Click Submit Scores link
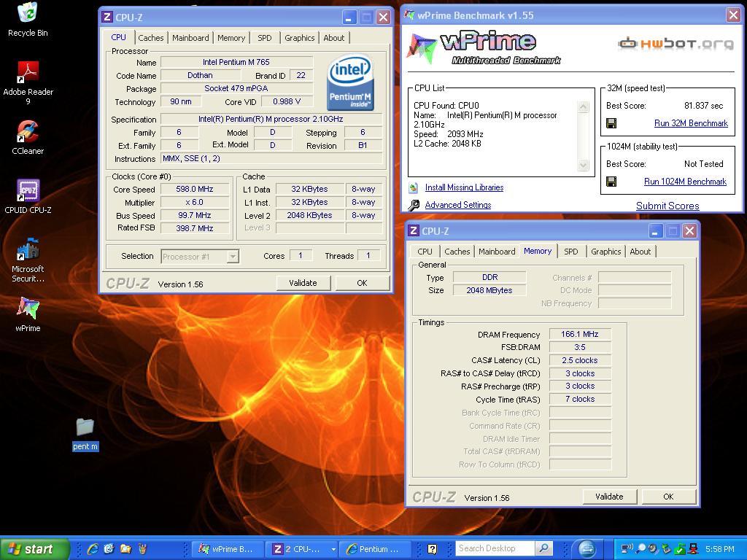The image size is (747, 560). [x=667, y=206]
